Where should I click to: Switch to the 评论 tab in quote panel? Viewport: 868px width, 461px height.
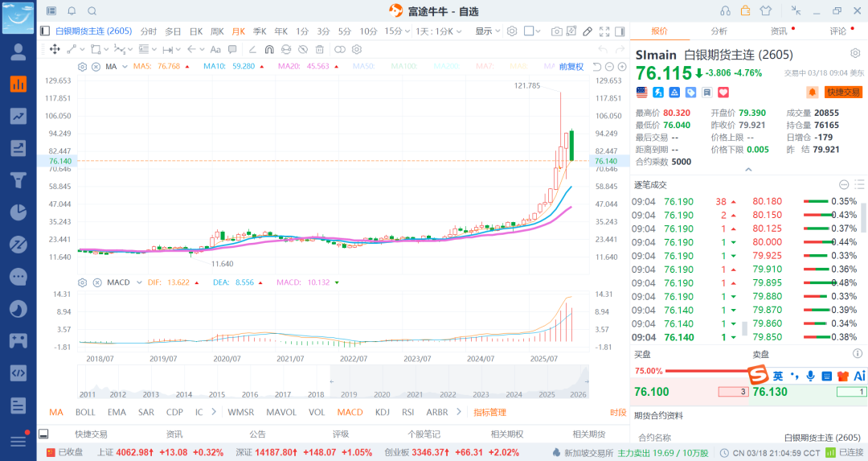pos(838,31)
